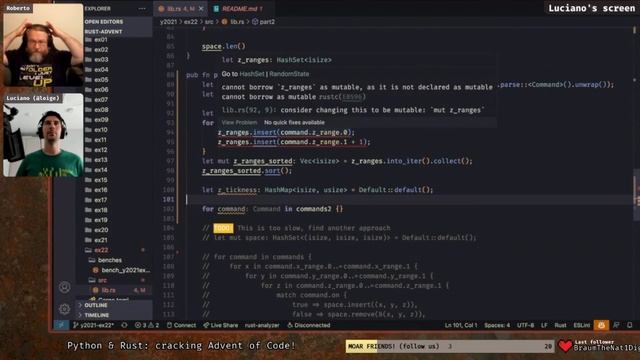Viewport: 640px width, 360px height.
Task: Click ex22 in the breadcrumb
Action: [191, 22]
